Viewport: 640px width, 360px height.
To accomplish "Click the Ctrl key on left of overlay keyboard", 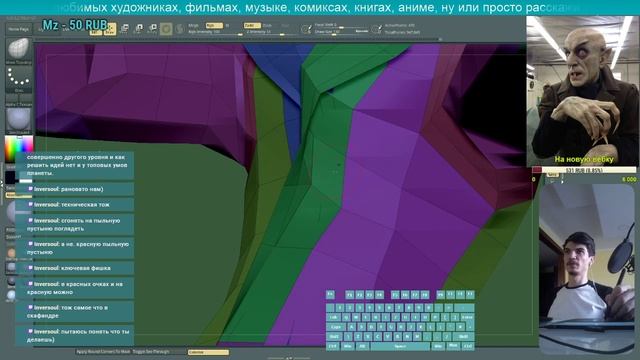I will point(332,346).
